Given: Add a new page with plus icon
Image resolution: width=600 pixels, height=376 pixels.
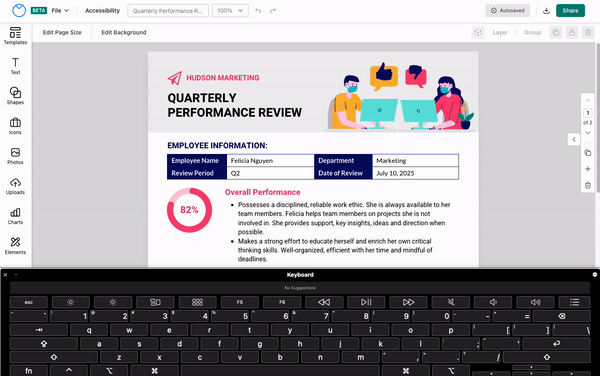Looking at the screenshot, I should point(588,169).
